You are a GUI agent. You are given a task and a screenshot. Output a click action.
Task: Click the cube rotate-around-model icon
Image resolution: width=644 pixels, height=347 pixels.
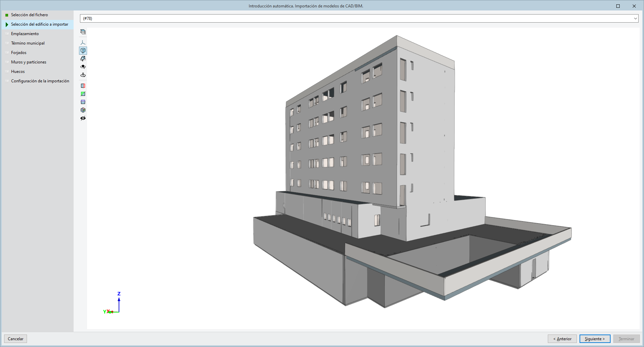(x=83, y=59)
